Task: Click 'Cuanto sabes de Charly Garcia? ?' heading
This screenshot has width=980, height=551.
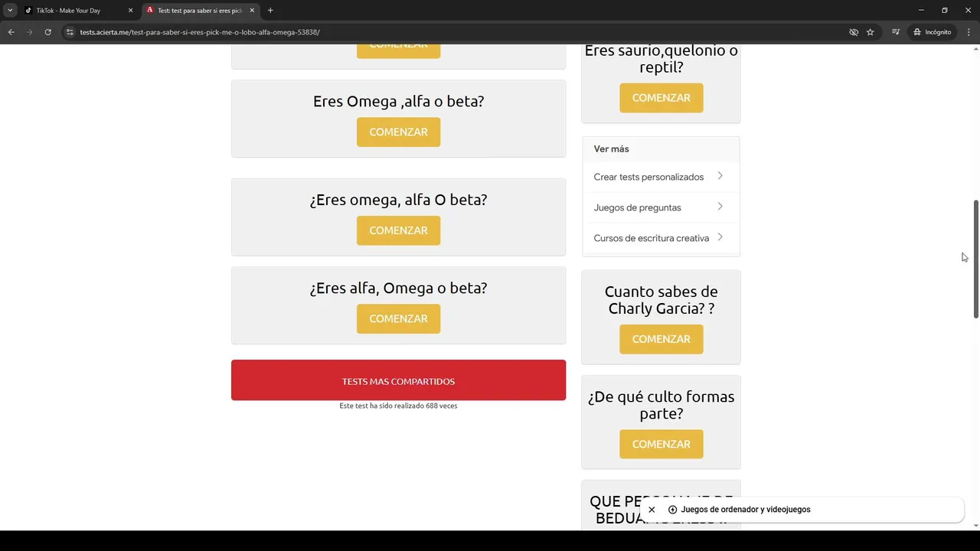Action: 661,300
